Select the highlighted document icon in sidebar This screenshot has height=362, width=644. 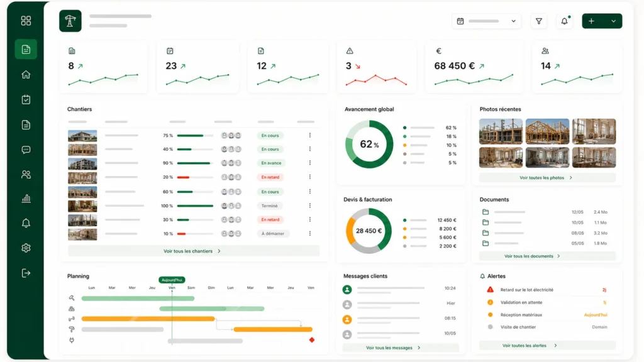click(26, 49)
